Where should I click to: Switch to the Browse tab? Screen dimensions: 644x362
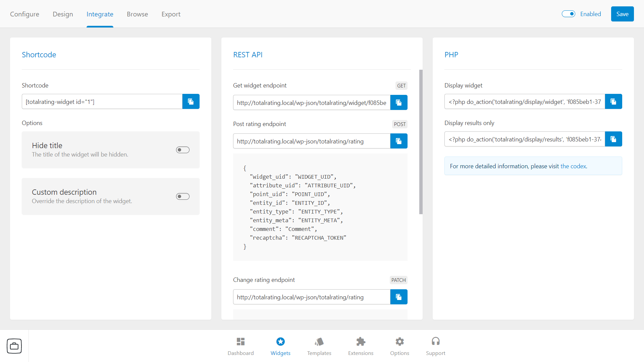137,14
